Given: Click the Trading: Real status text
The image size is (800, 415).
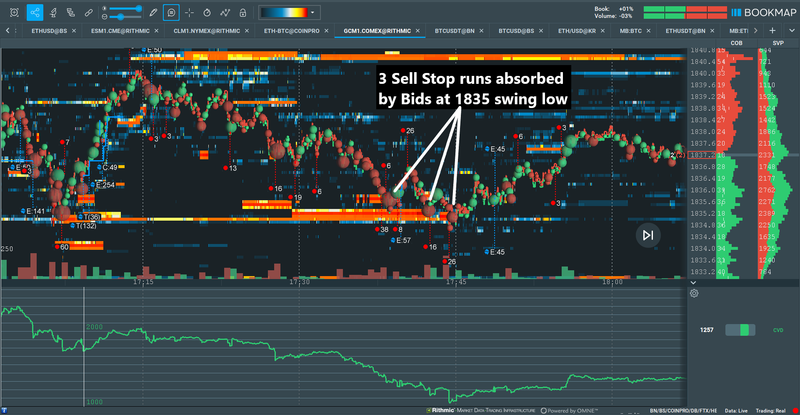Looking at the screenshot, I should (x=770, y=410).
